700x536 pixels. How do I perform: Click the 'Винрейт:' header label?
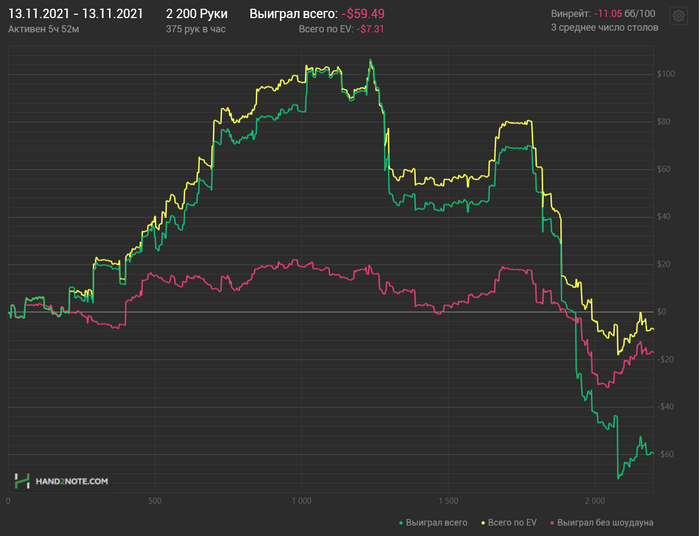pyautogui.click(x=571, y=14)
